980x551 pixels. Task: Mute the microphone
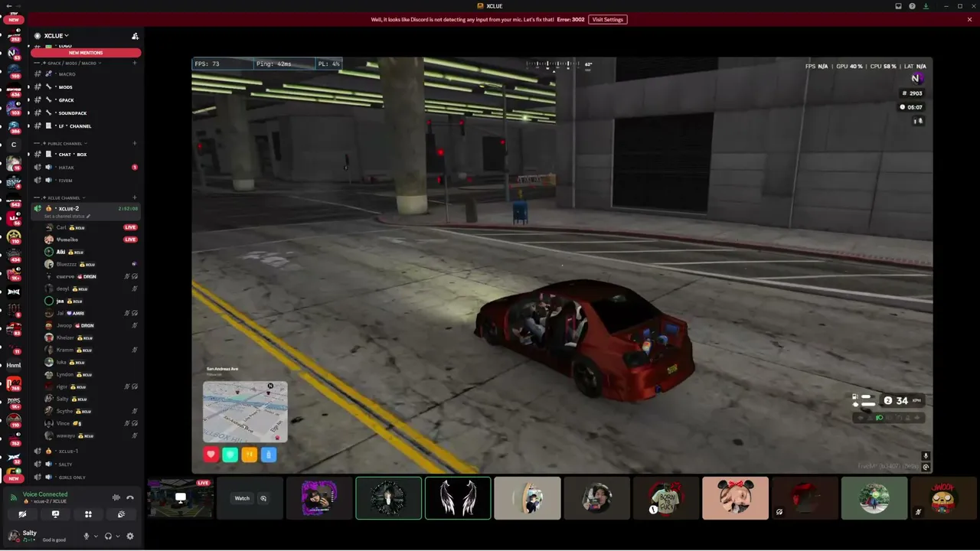pos(86,536)
